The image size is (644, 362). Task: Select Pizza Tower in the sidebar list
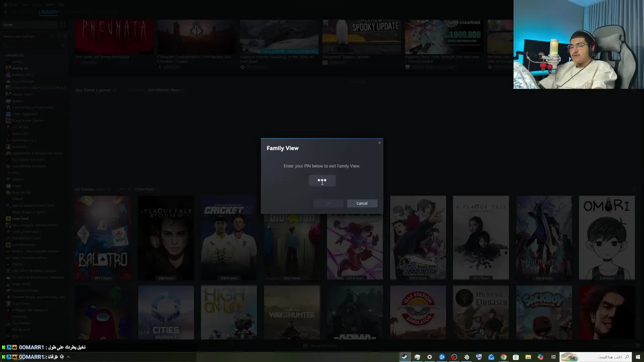[x=21, y=304]
